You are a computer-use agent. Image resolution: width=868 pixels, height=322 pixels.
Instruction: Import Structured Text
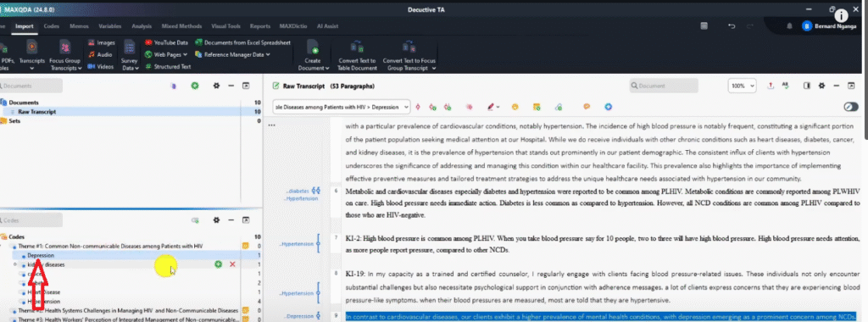(x=169, y=66)
